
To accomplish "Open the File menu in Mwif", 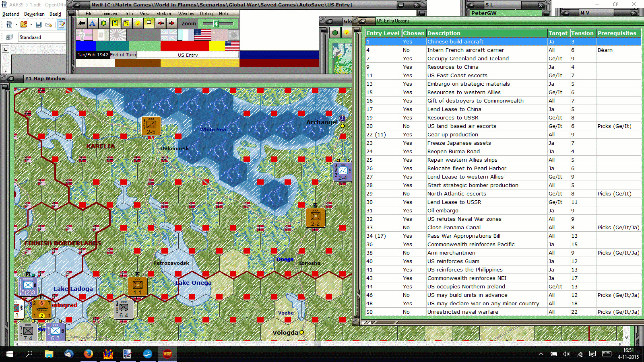I will [89, 14].
